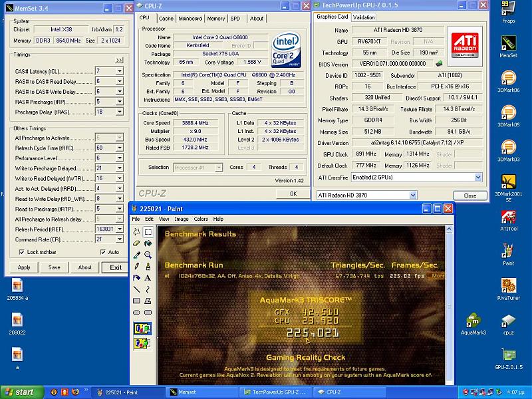Open the Refresh Cycle Time (tRFC) dropdown
The height and width of the screenshot is (399, 532).
(120, 148)
